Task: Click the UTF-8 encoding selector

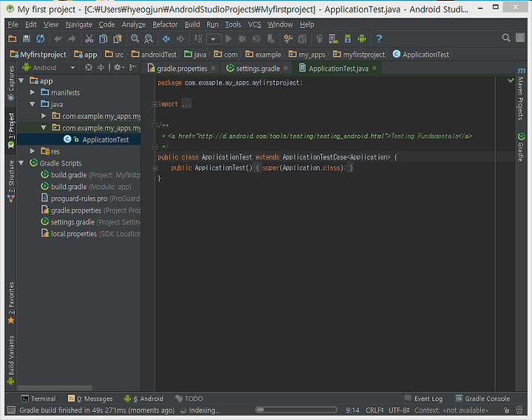Action: [399, 410]
